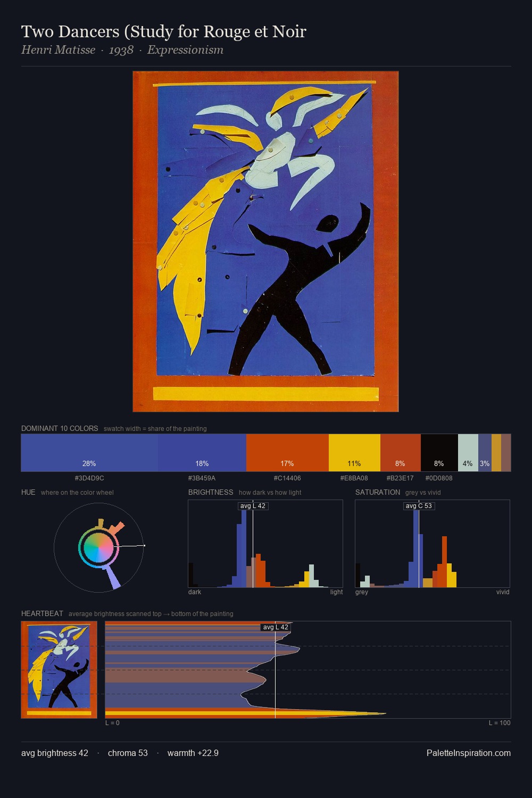Click the avg L 42 brightness histogram label
The width and height of the screenshot is (532, 798).
coord(253,506)
